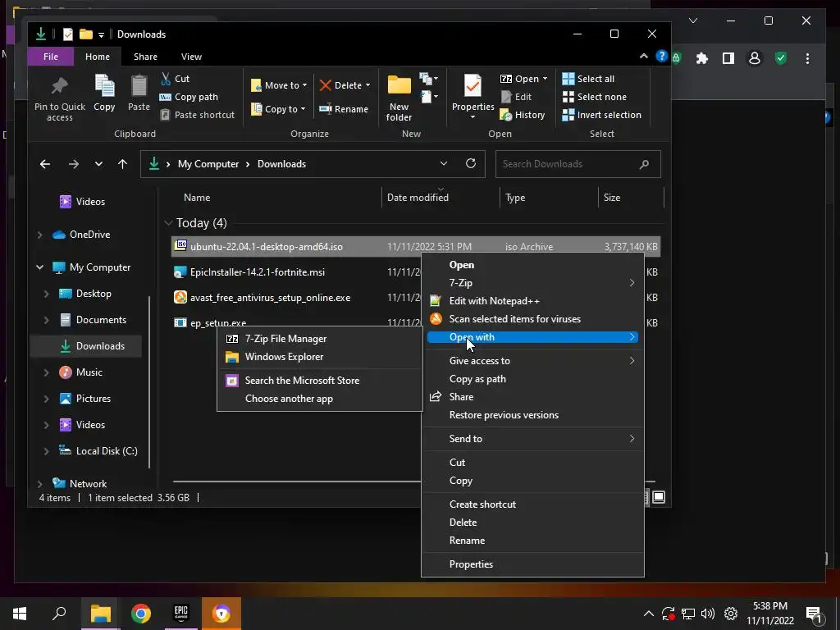
Task: Switch to the View tab
Action: pyautogui.click(x=191, y=57)
